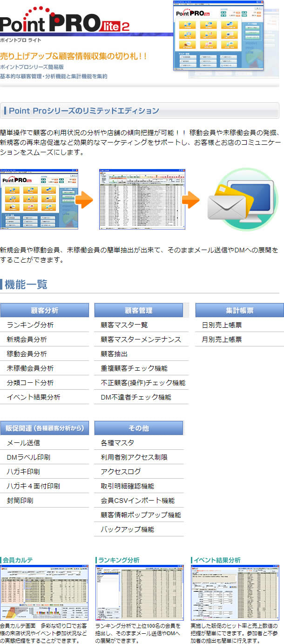Screen dimensions: 284x644
Task: Click the 機能一覧 section heading
Action: tap(26, 284)
